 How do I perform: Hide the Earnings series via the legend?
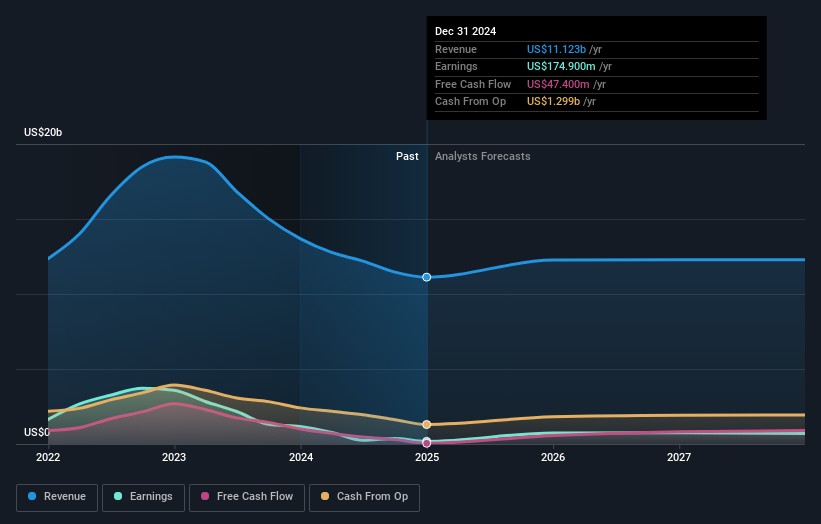(x=142, y=497)
